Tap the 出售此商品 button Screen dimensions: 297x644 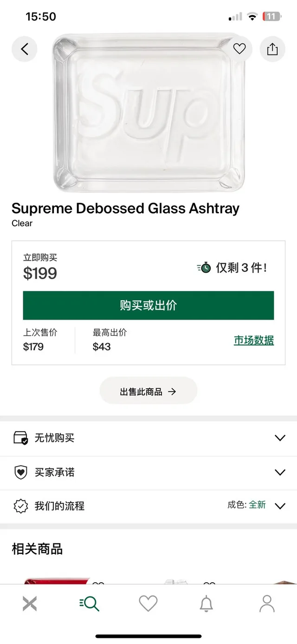click(148, 390)
